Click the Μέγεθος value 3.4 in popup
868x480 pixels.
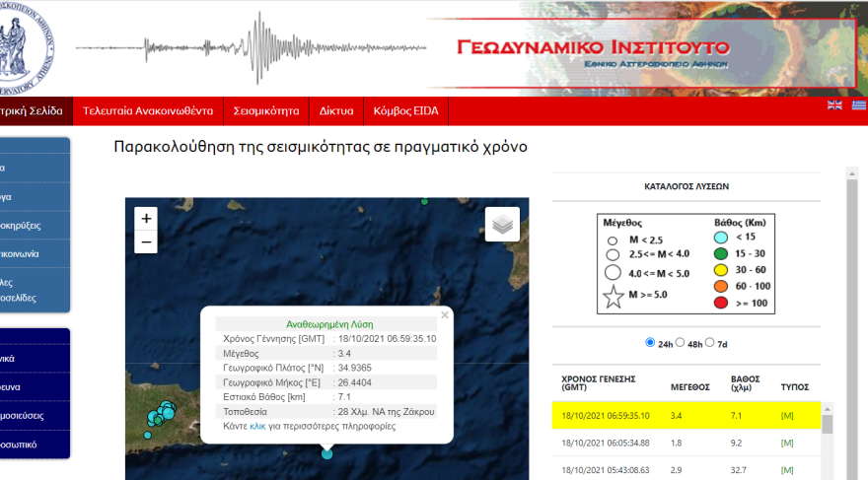[x=344, y=354]
